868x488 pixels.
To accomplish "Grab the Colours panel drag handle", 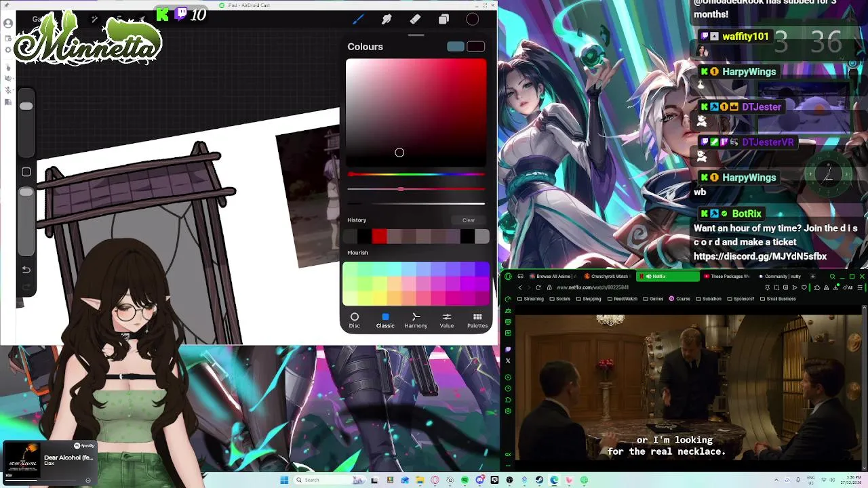I will (x=416, y=35).
